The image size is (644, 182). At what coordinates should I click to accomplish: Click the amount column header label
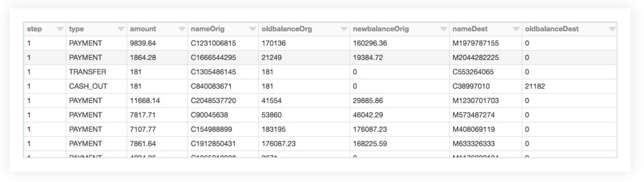click(143, 29)
